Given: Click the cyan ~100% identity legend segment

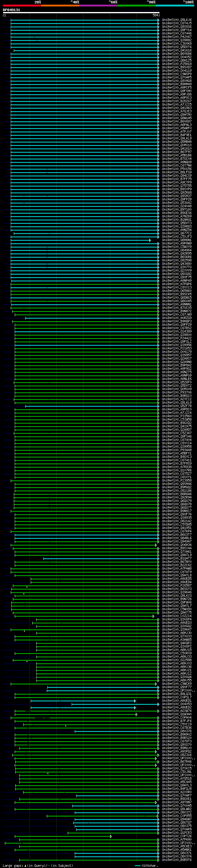Looking at the screenshot, I should [175, 6].
